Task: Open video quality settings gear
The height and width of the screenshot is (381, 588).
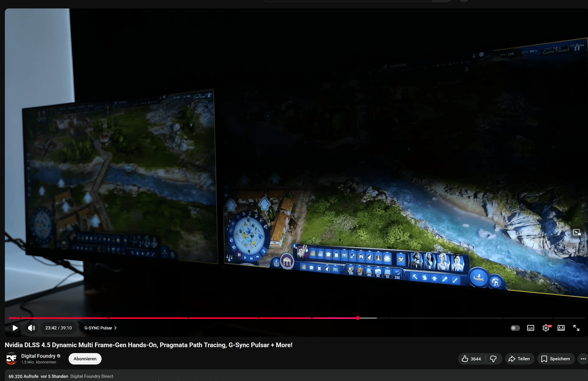Action: point(546,328)
